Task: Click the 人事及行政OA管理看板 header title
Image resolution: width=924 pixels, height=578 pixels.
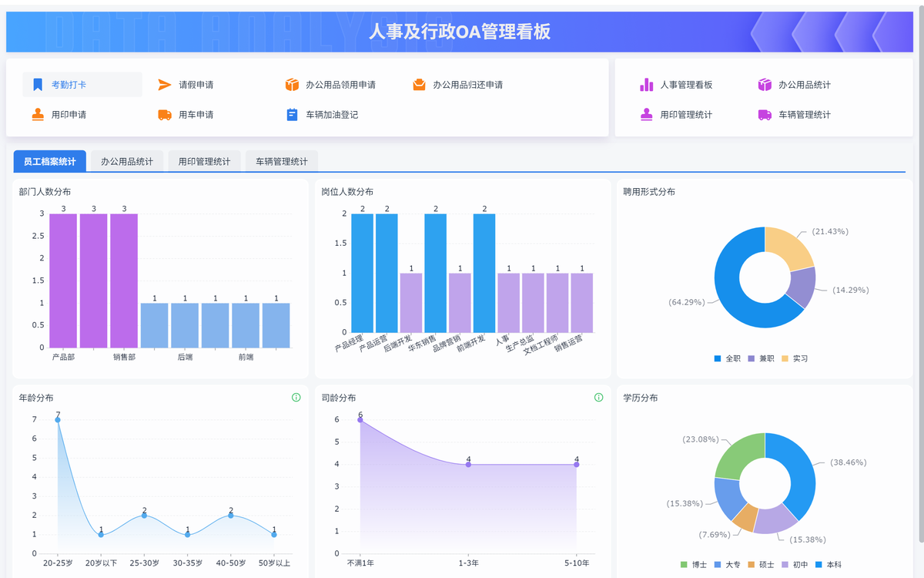Action: (x=460, y=32)
